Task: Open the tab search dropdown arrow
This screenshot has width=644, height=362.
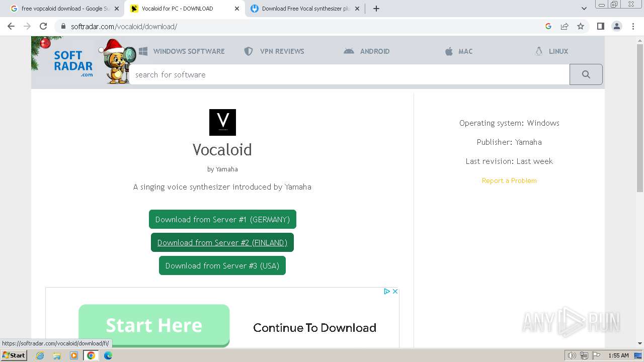Action: [584, 9]
